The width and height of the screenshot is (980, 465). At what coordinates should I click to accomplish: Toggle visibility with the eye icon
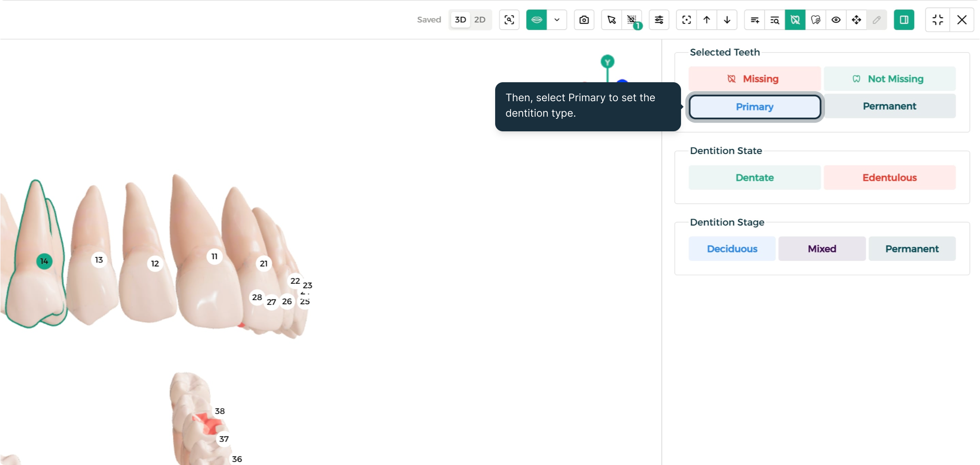pyautogui.click(x=836, y=20)
